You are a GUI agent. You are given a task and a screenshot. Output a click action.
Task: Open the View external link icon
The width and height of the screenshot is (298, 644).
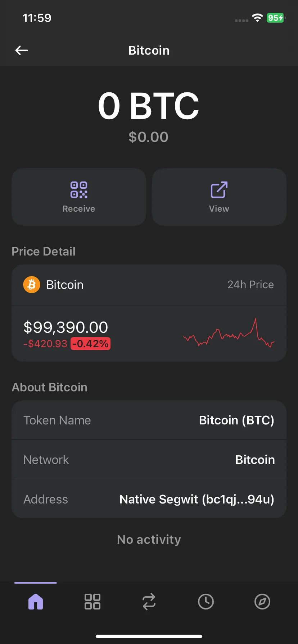coord(219,190)
